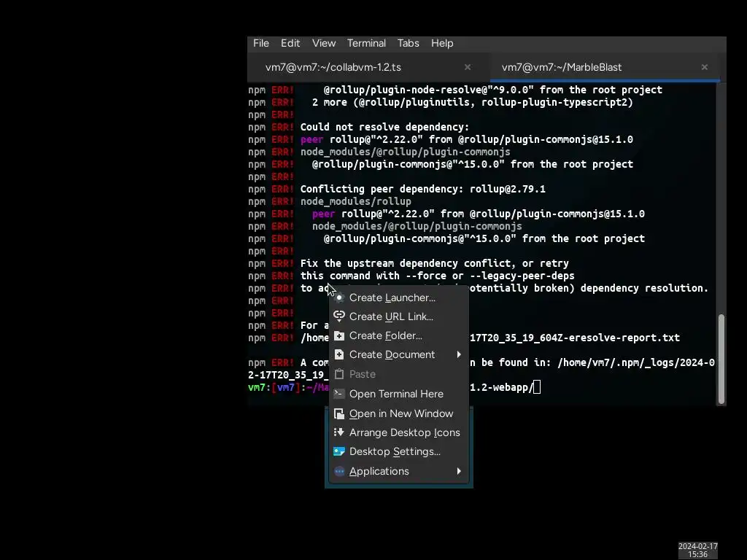
Task: Click the Desktop Settings wallpaper icon
Action: coord(339,451)
